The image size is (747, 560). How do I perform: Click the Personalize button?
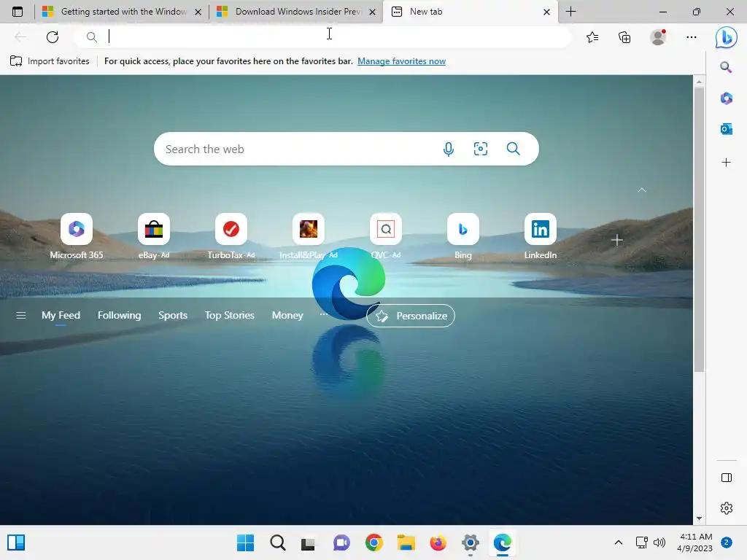click(x=410, y=316)
